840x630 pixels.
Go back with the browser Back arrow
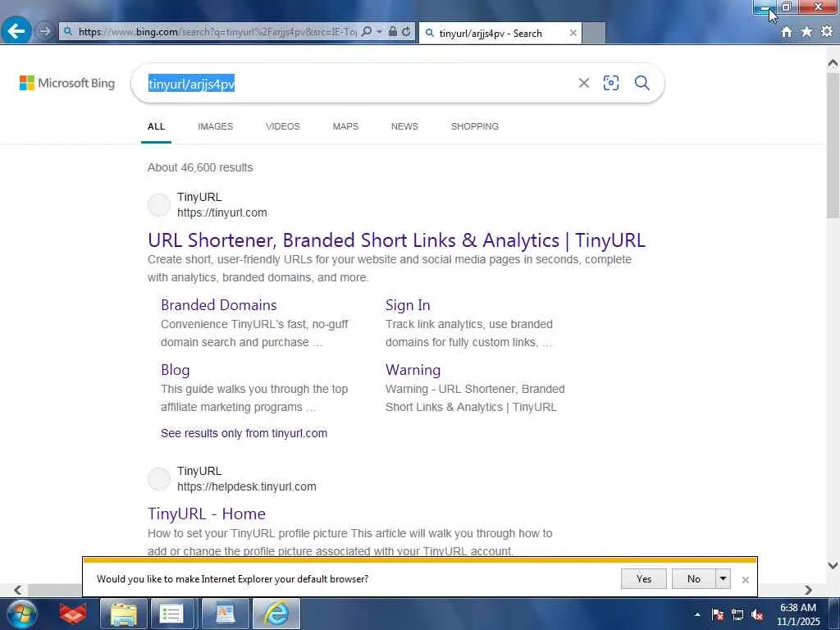(16, 31)
